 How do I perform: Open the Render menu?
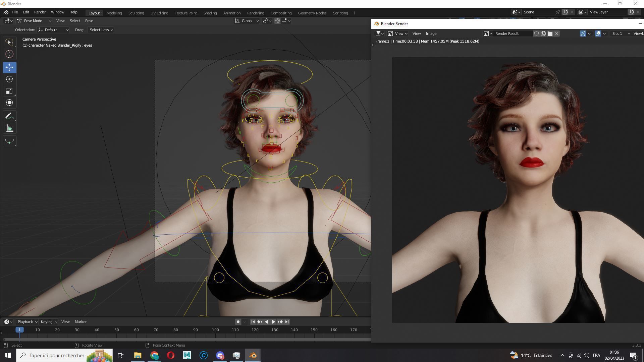pos(40,12)
